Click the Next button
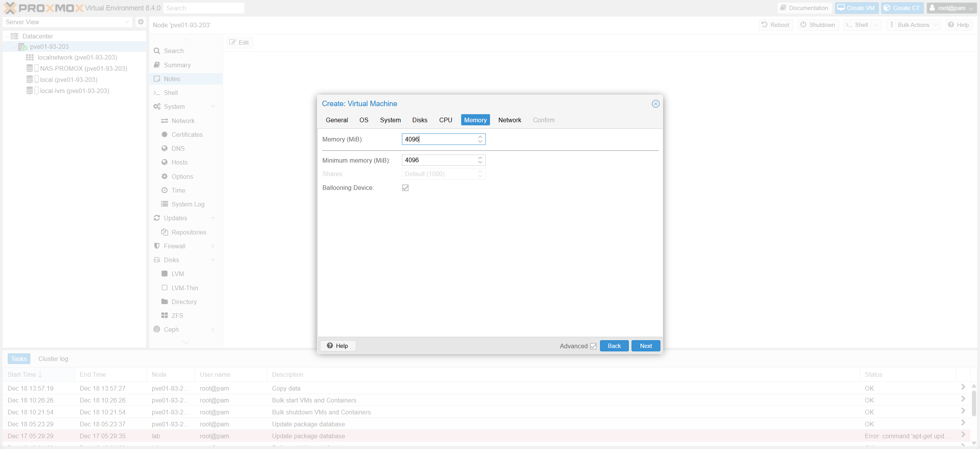The width and height of the screenshot is (980, 449). click(x=645, y=346)
